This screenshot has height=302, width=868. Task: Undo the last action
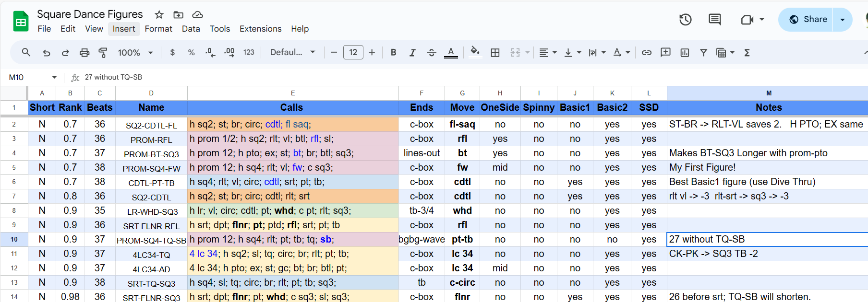pyautogui.click(x=46, y=53)
